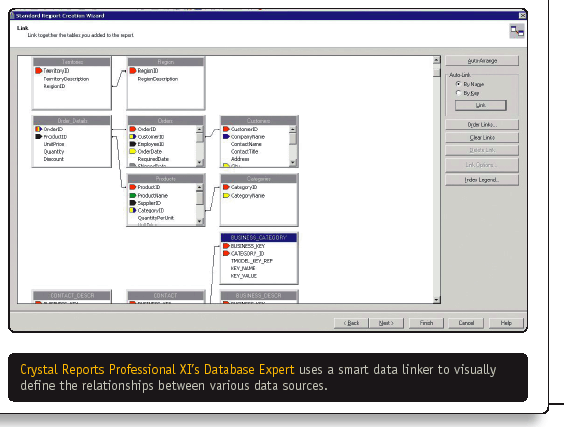564x427 pixels.
Task: Select the RequiredDate field in Orders
Action: pos(153,159)
